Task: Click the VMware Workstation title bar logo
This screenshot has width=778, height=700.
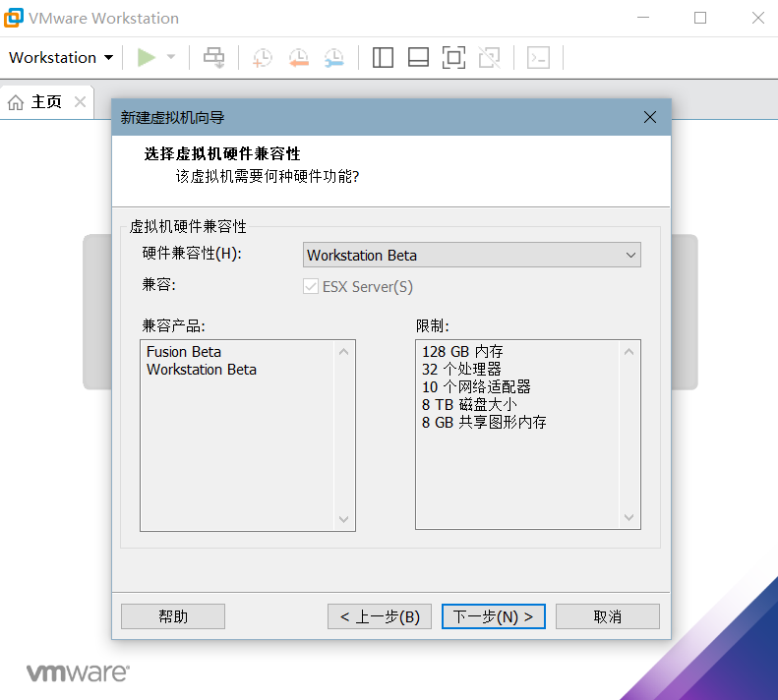Action: coord(14,18)
